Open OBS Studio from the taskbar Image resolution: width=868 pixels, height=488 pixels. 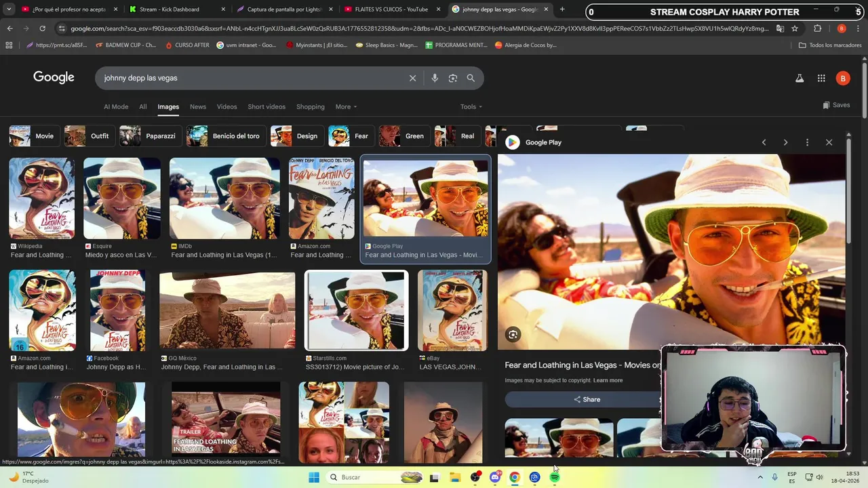click(x=475, y=477)
